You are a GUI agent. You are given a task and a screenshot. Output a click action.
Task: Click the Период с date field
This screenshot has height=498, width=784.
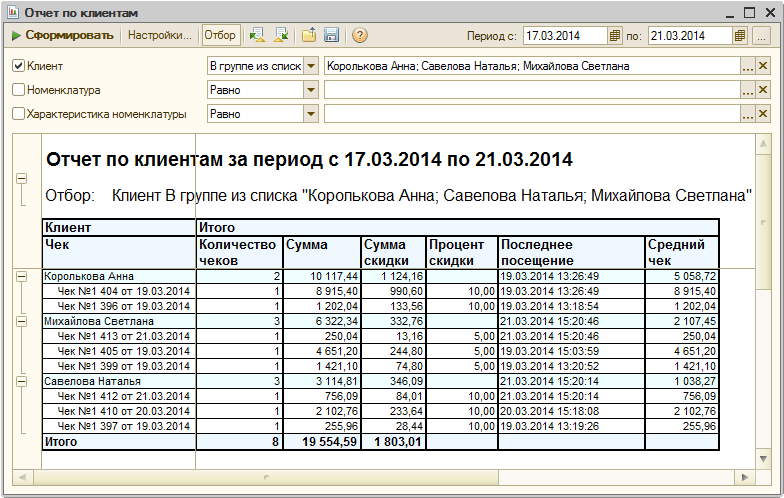[x=566, y=36]
